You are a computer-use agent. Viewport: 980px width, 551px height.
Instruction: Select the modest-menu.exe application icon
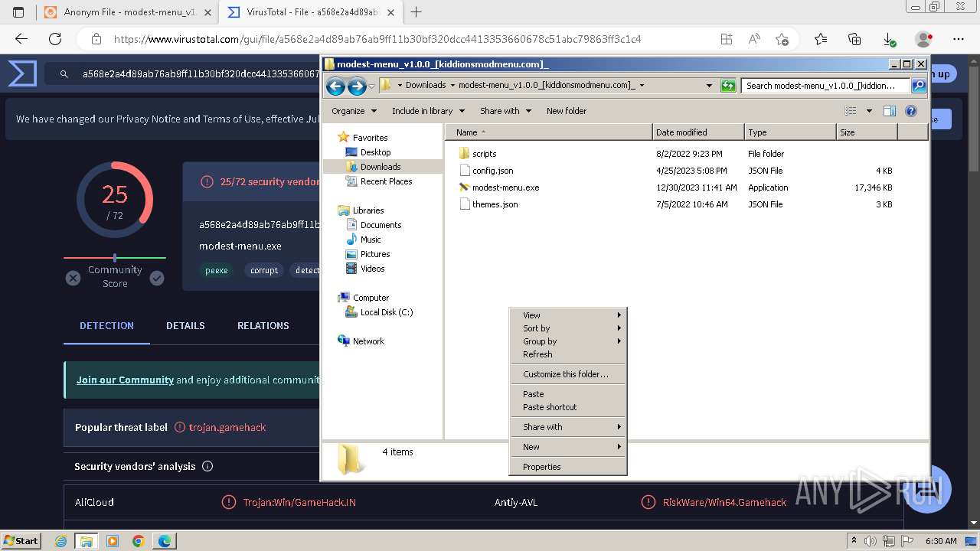tap(464, 187)
